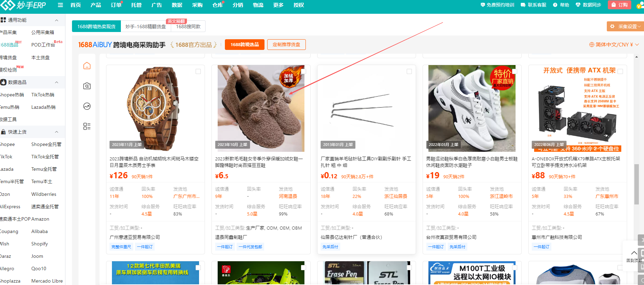This screenshot has width=644, height=285.
Task: Select checkbox on M100T module product
Action: tap(515, 267)
